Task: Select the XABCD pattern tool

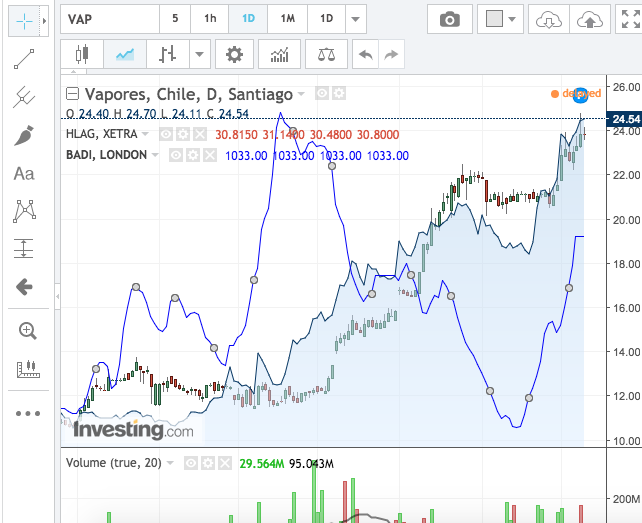Action: click(24, 211)
